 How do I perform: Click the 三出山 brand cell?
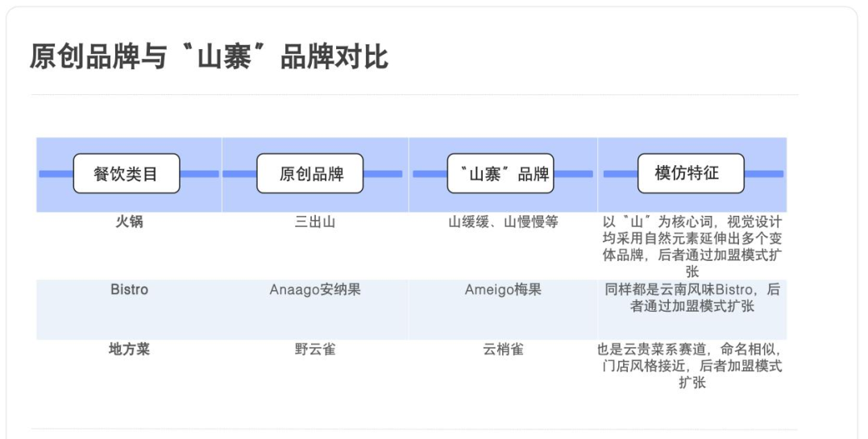pos(315,222)
